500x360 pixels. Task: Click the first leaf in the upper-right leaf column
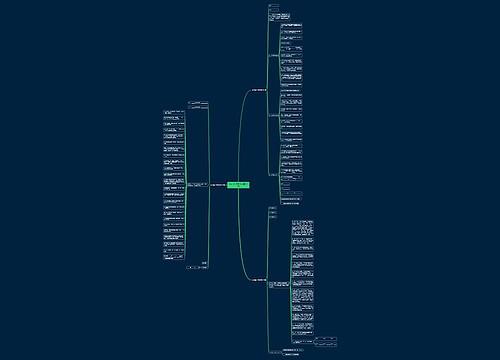click(x=291, y=25)
